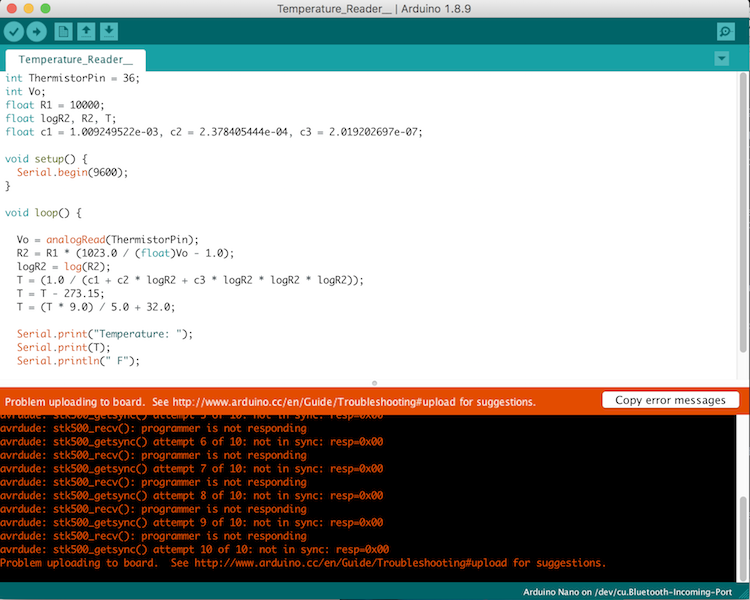This screenshot has width=750, height=600.
Task: Click the line 'int Vo;'
Action: [25, 91]
